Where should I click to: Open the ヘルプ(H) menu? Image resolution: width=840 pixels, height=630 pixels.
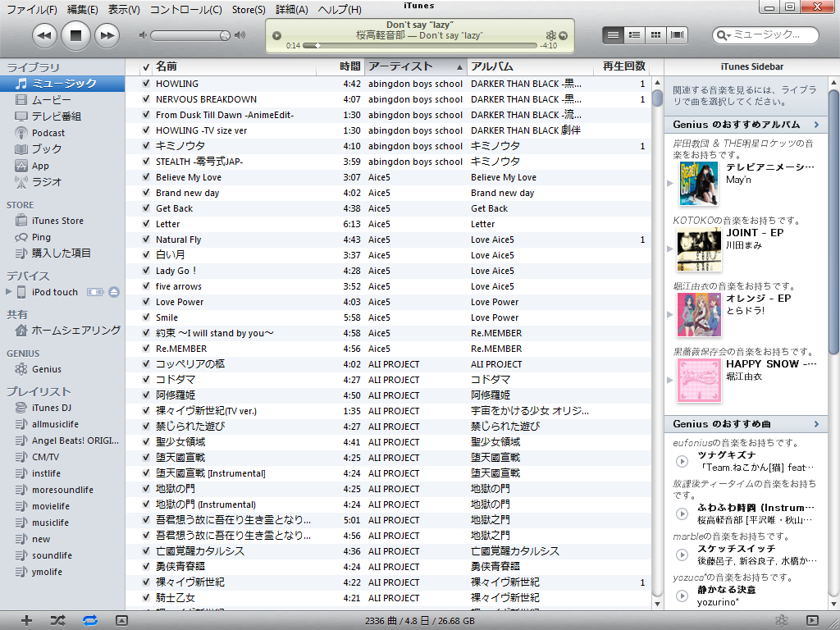(340, 10)
